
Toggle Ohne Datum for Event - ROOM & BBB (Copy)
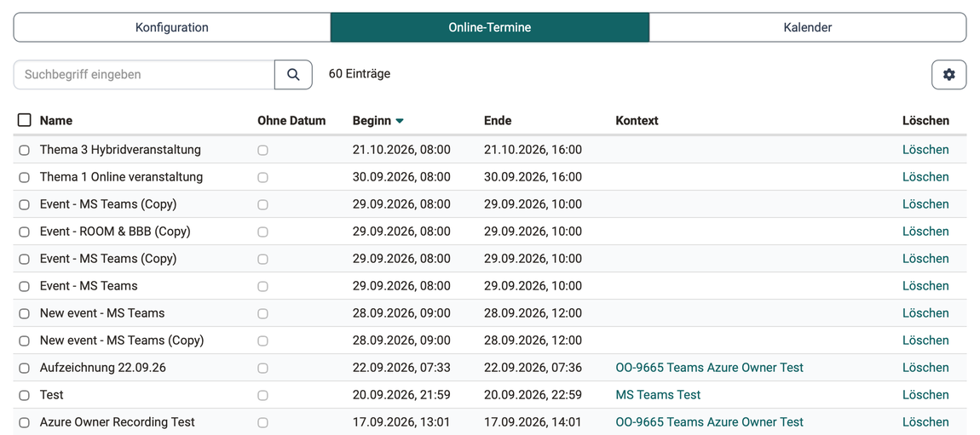pos(262,232)
